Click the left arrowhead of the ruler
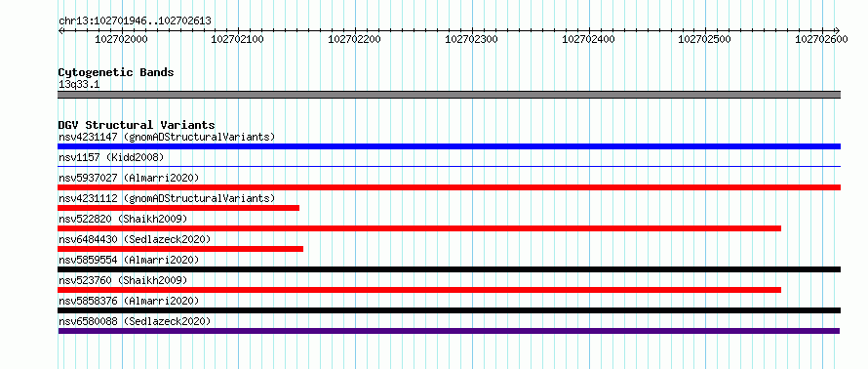The width and height of the screenshot is (868, 369). [60, 30]
